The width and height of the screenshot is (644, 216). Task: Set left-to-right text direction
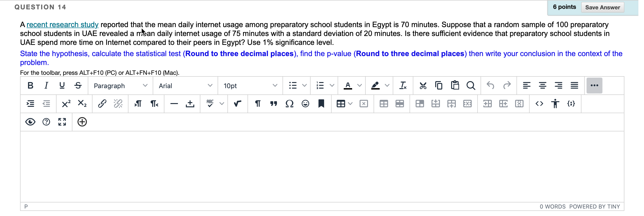pyautogui.click(x=138, y=104)
